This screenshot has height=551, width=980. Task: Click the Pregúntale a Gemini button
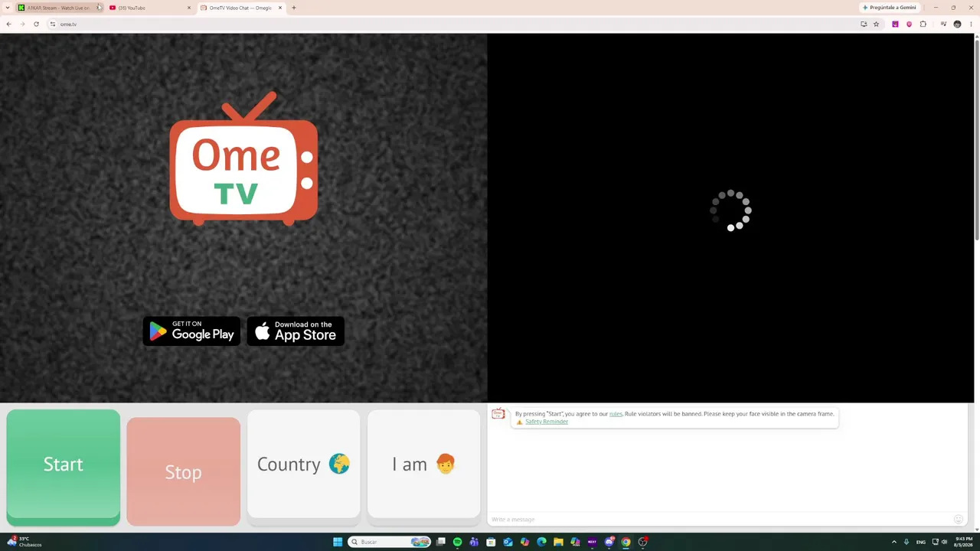click(889, 8)
